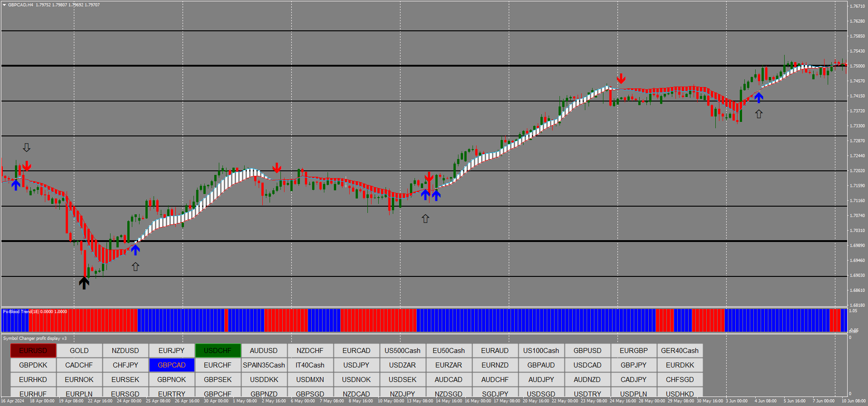Select the green USDCHF symbol button
The height and width of the screenshot is (406, 868).
pyautogui.click(x=218, y=351)
